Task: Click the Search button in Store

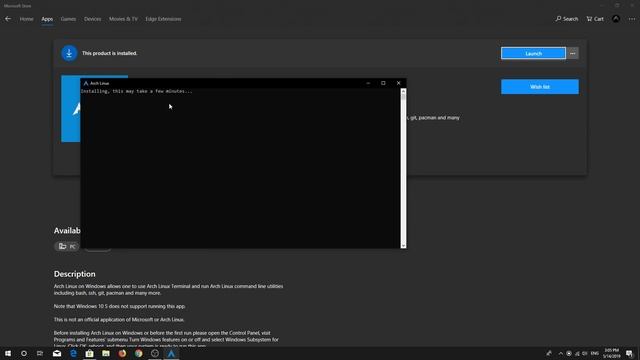Action: pos(567,19)
